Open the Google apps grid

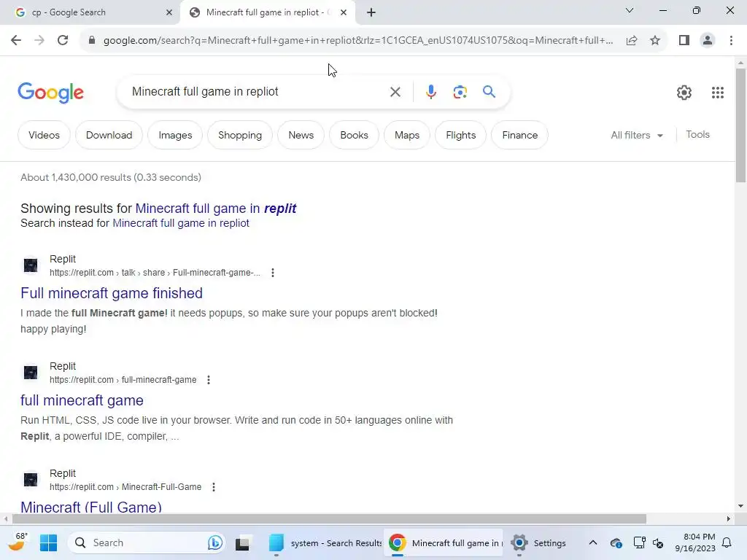(718, 93)
